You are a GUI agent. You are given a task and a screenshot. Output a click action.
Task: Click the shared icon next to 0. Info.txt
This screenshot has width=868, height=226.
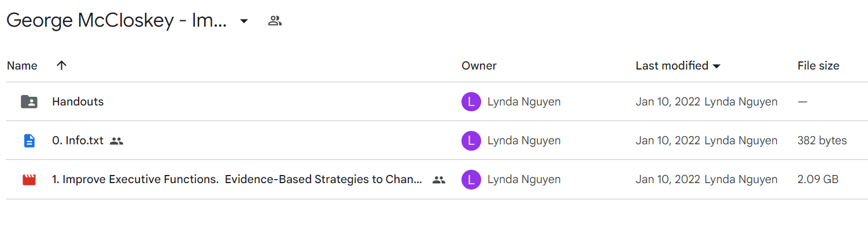[117, 141]
